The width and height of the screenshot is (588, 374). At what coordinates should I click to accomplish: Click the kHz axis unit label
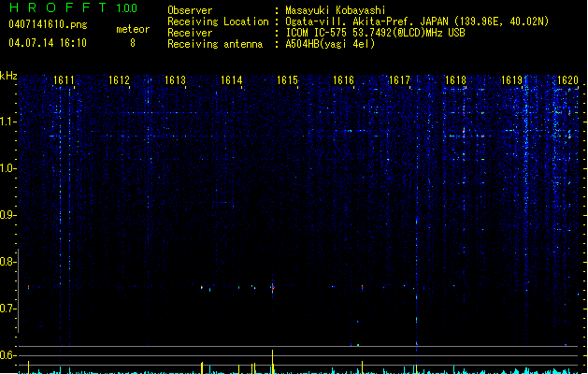pos(8,76)
